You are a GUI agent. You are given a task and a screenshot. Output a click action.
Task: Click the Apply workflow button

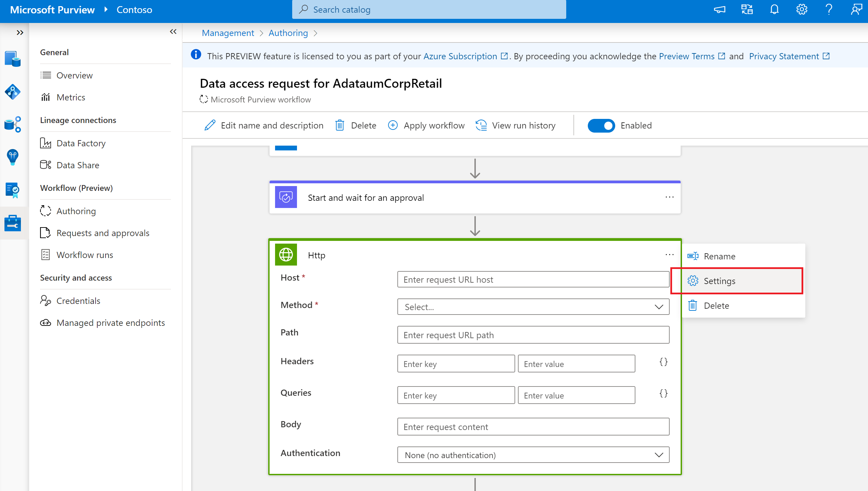click(426, 125)
